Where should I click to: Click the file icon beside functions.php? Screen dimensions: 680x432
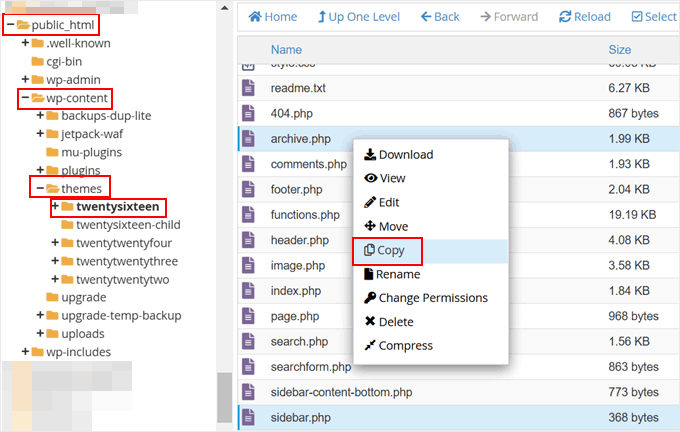coord(249,214)
